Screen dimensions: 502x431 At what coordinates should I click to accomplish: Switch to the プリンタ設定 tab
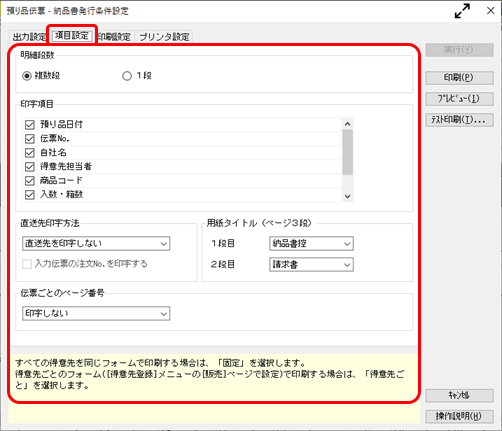point(164,37)
